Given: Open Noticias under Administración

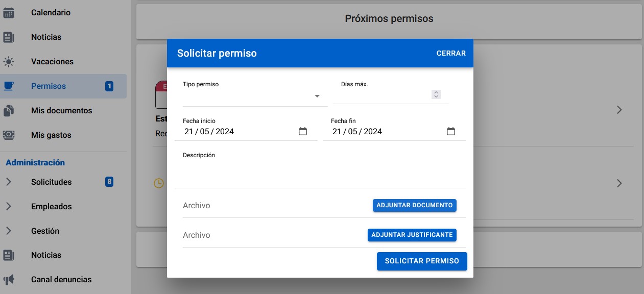Looking at the screenshot, I should [x=46, y=255].
